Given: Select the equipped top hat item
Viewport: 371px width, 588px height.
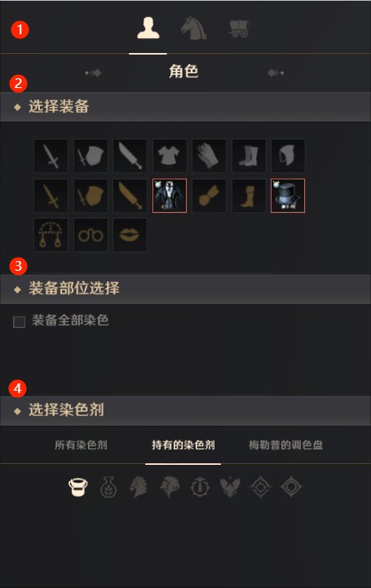Looking at the screenshot, I should 288,196.
